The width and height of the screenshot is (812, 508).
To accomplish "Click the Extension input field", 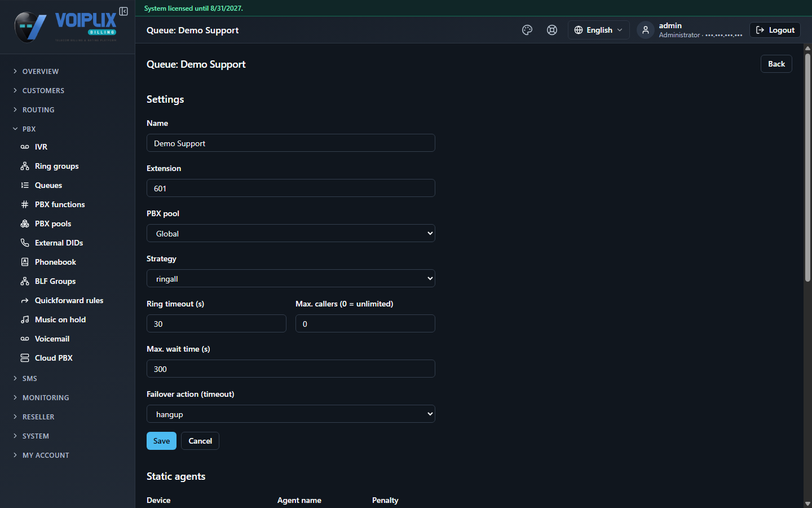I will coord(291,188).
